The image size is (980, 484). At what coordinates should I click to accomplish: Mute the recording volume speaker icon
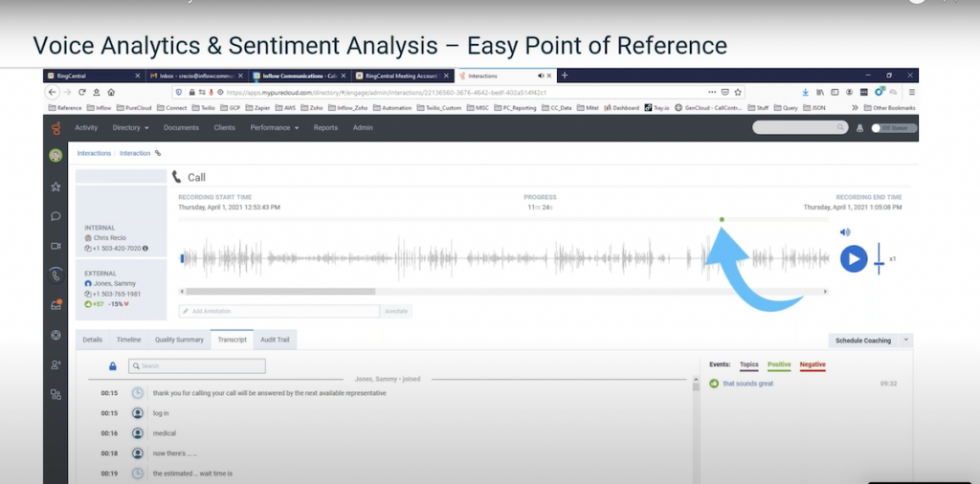point(845,232)
